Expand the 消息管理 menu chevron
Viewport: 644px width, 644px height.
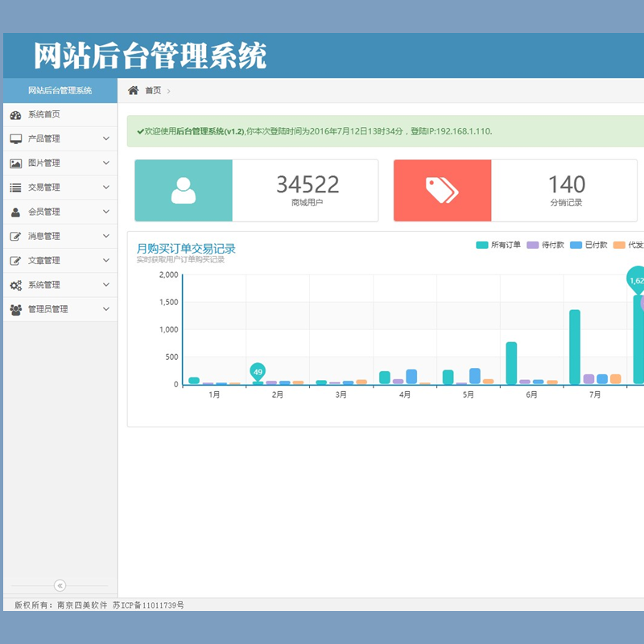[104, 236]
